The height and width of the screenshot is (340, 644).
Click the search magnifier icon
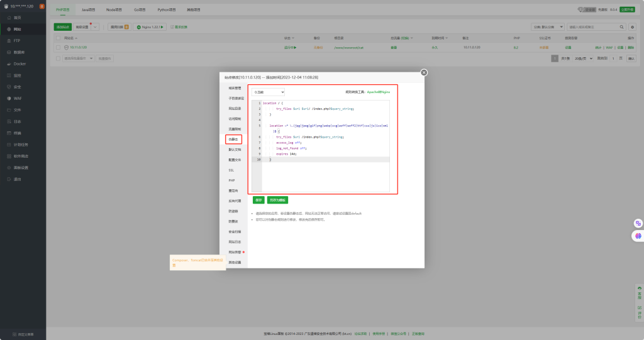click(621, 27)
